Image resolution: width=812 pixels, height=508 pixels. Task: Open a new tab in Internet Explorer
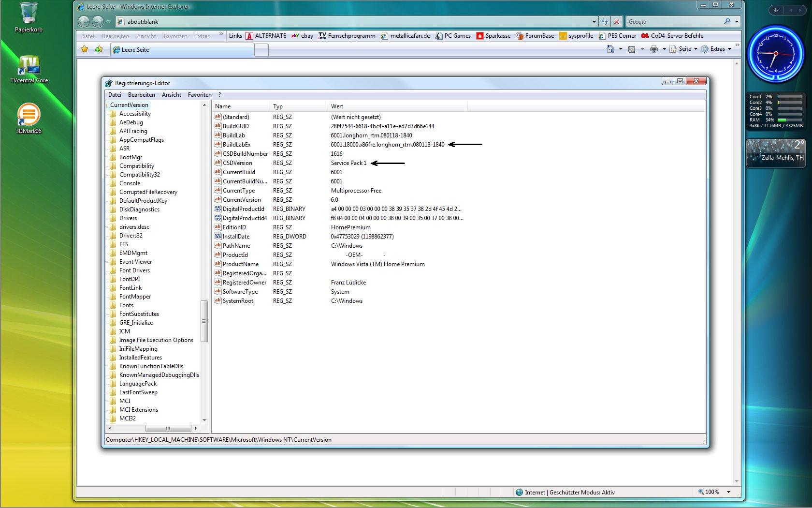tap(261, 50)
